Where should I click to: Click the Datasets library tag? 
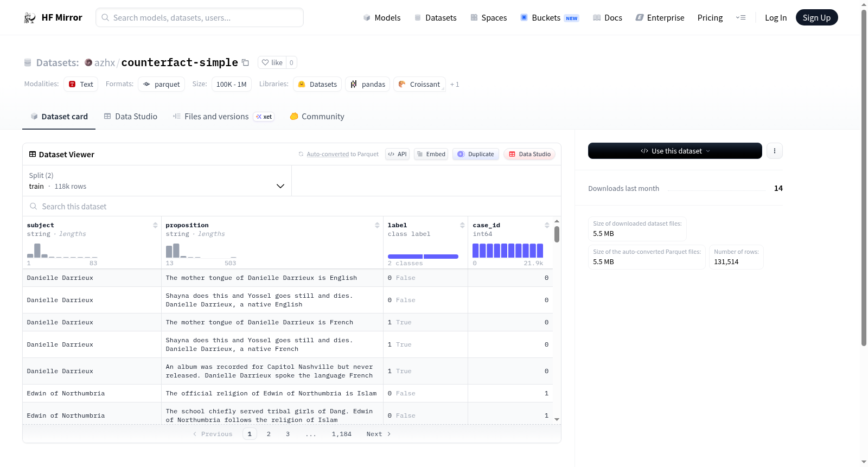tap(317, 84)
